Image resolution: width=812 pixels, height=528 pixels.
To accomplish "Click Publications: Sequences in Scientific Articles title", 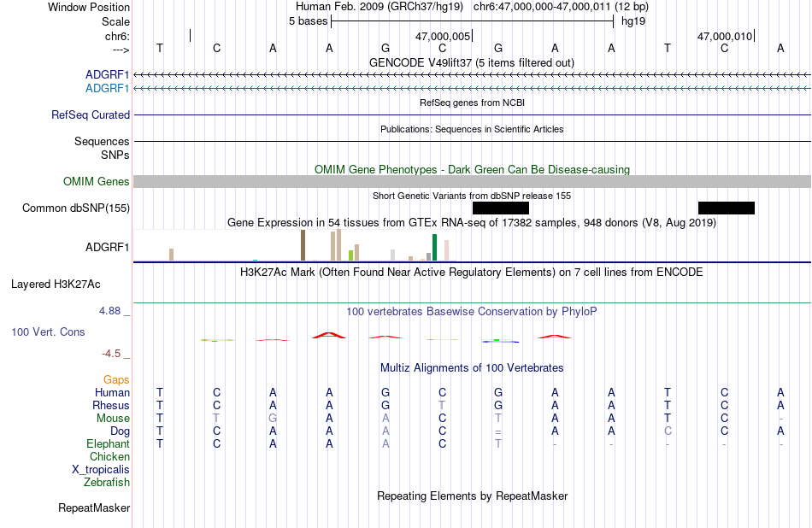I will (472, 129).
